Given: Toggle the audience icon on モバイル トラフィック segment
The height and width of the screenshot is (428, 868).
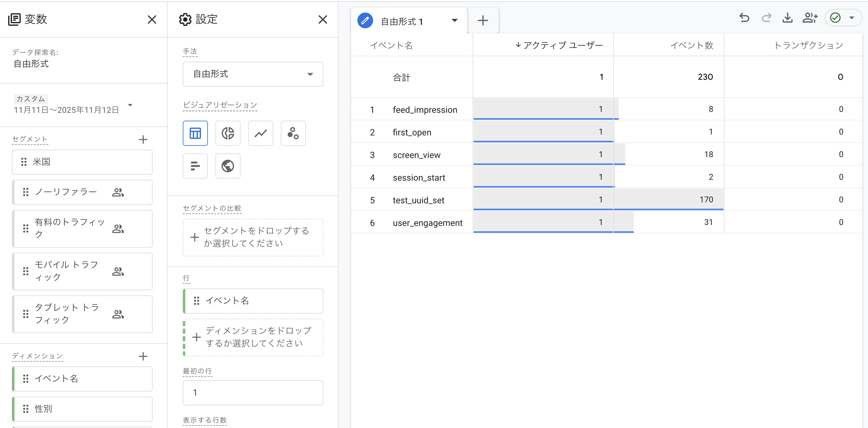Looking at the screenshot, I should (118, 272).
